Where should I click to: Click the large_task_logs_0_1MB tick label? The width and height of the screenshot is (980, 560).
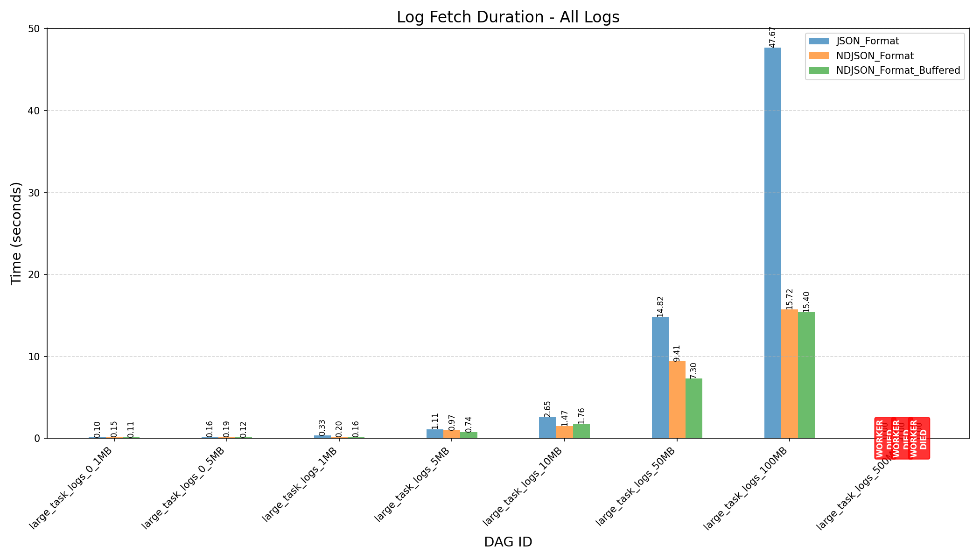[x=71, y=488]
